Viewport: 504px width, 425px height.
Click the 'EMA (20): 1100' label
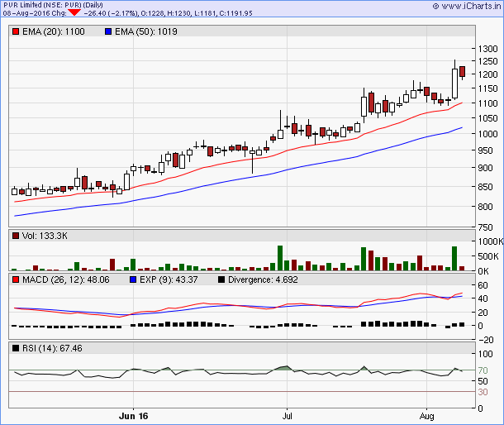[x=54, y=31]
